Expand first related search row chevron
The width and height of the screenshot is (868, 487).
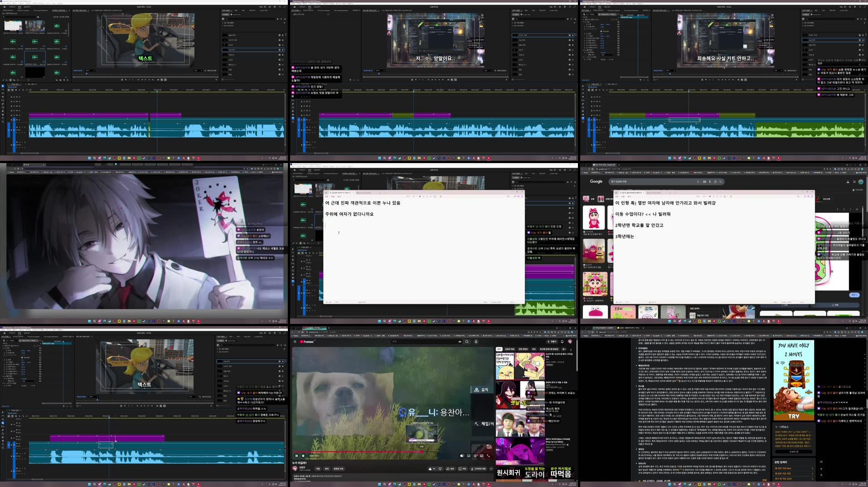812,468
